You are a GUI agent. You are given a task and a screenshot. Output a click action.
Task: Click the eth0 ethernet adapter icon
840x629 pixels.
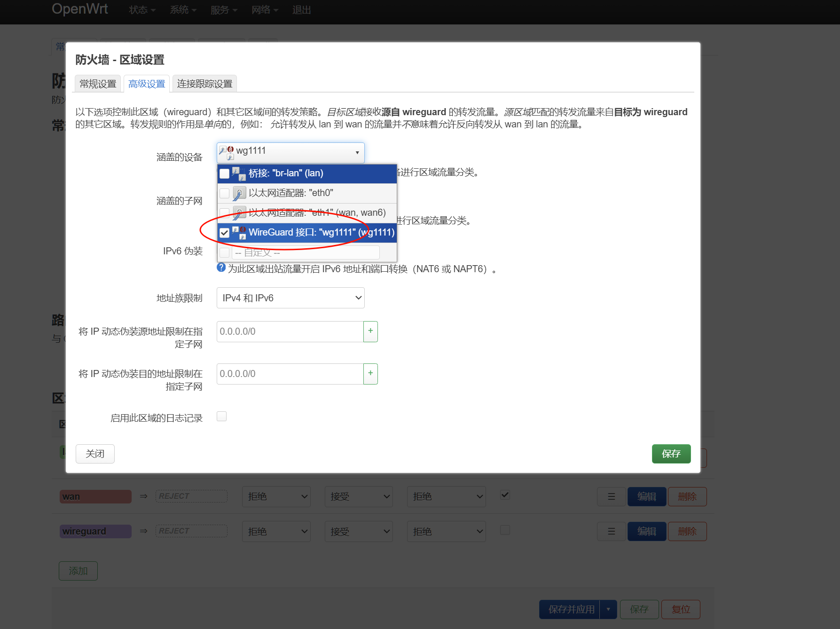[239, 193]
